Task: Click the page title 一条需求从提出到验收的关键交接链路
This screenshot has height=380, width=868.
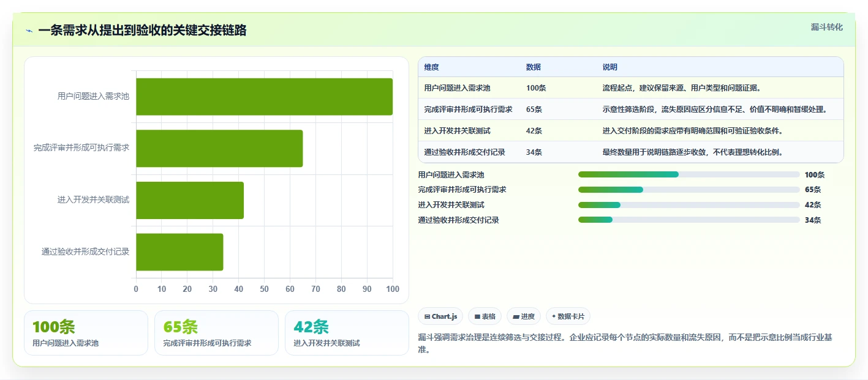Action: coord(142,31)
